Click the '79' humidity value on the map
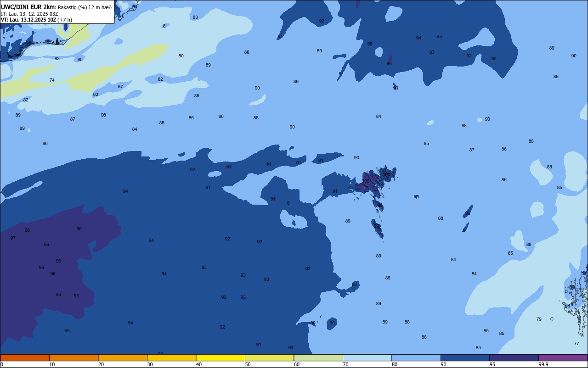The width and height of the screenshot is (588, 368). (x=539, y=319)
